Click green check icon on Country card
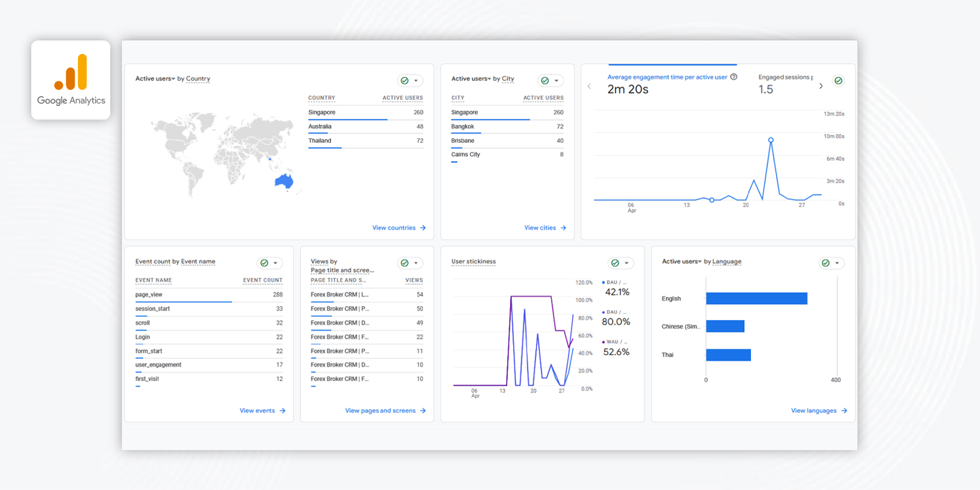 tap(404, 81)
